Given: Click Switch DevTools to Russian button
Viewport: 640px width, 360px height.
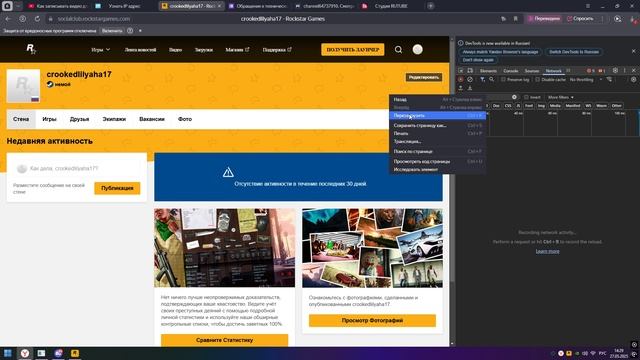Looking at the screenshot, I should (574, 52).
